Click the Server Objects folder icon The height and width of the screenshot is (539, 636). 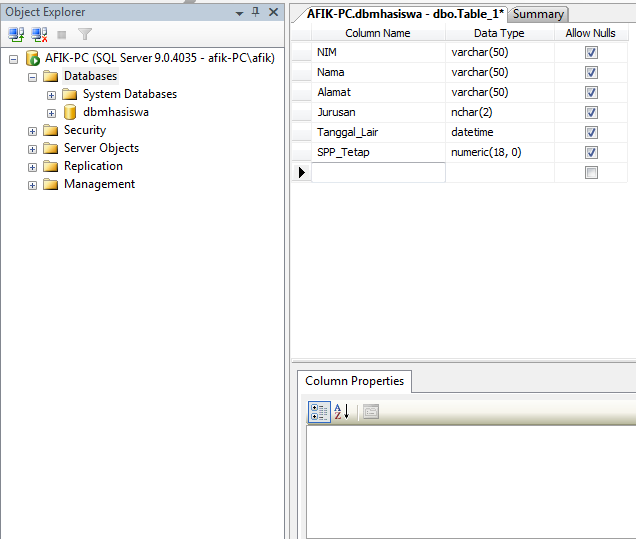pos(51,148)
